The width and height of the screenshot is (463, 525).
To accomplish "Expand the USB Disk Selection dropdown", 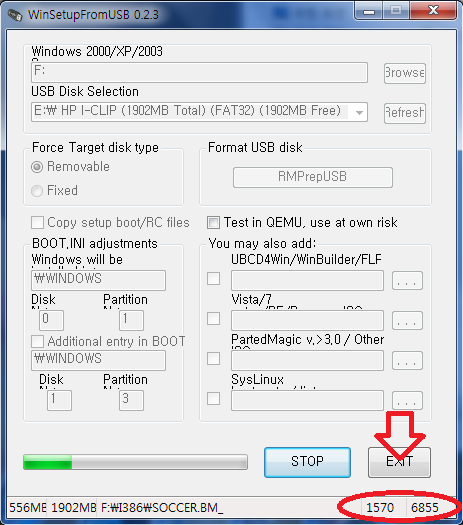I will click(x=359, y=112).
